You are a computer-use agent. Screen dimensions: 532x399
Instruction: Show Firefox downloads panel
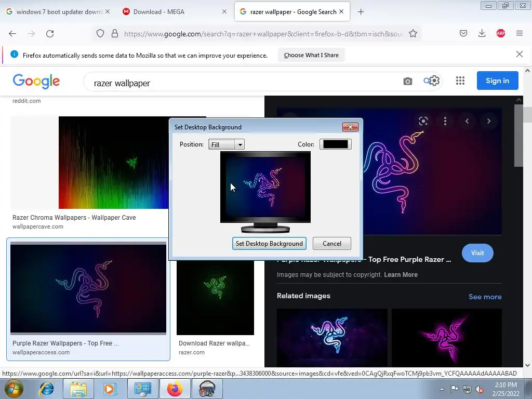(482, 33)
